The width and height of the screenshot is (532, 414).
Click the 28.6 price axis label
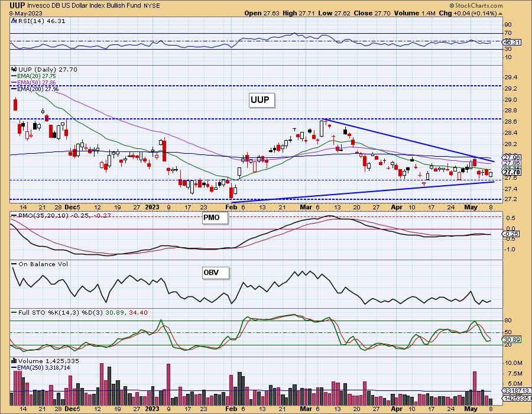(511, 121)
